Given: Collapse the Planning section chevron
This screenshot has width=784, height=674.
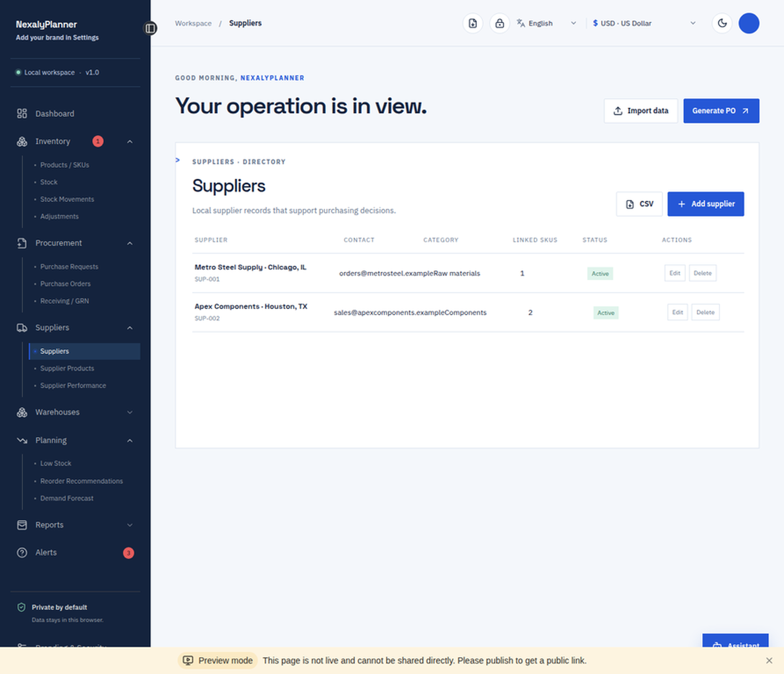Looking at the screenshot, I should tap(130, 441).
